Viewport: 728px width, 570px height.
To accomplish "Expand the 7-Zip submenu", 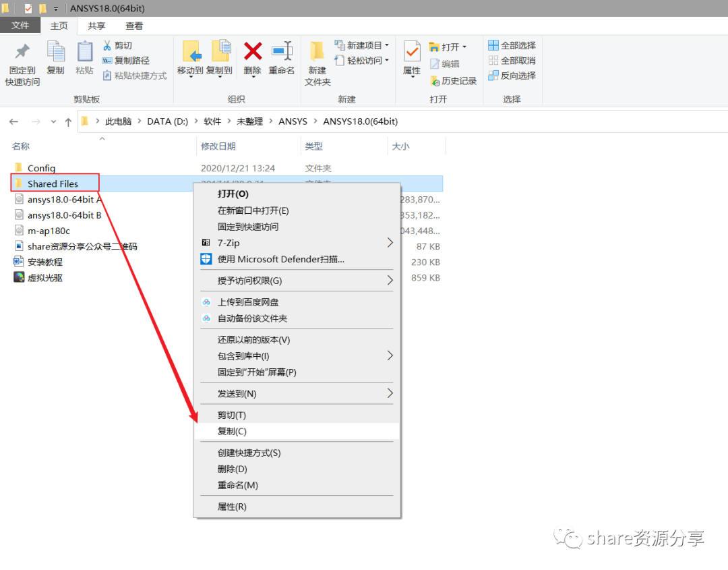I will pyautogui.click(x=390, y=242).
